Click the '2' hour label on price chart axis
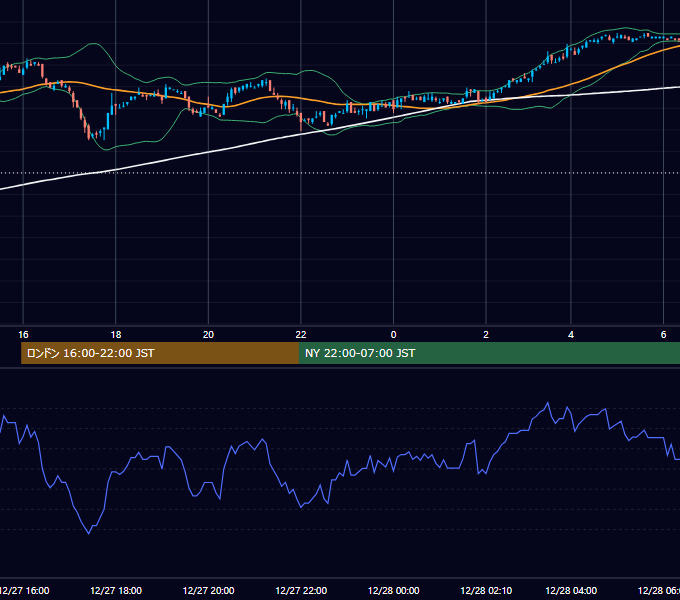This screenshot has width=680, height=600. [x=486, y=335]
